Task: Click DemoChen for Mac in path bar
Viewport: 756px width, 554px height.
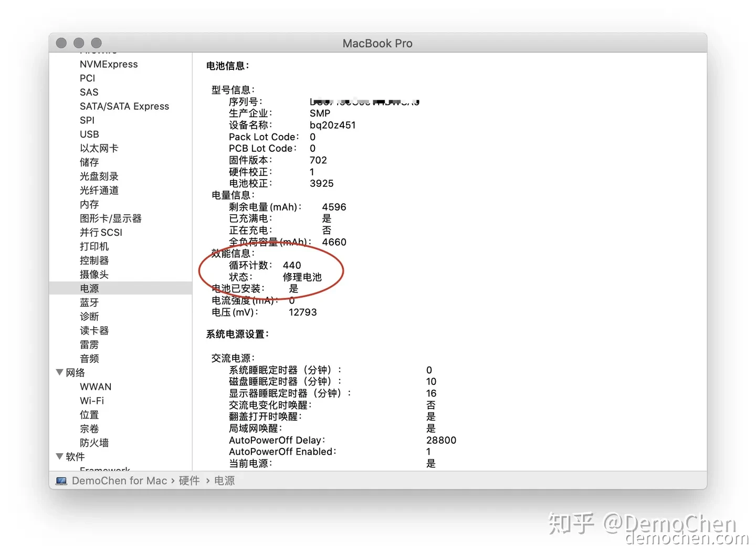Action: click(x=119, y=481)
